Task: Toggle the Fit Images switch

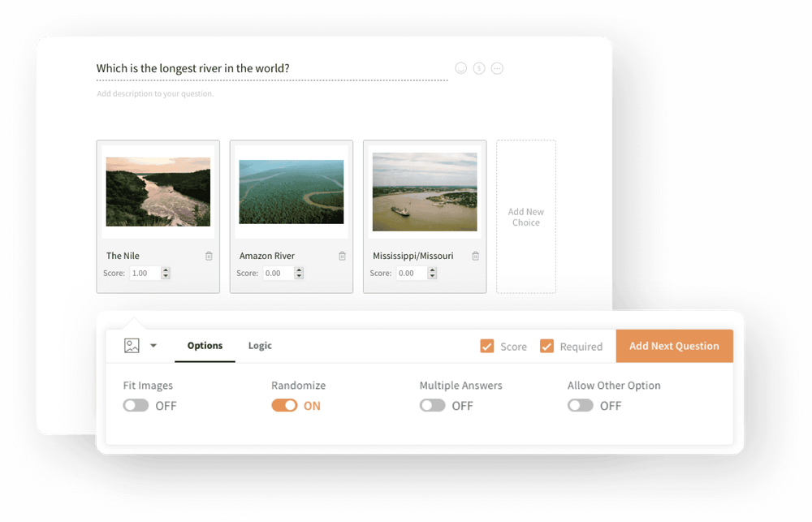Action: 136,405
